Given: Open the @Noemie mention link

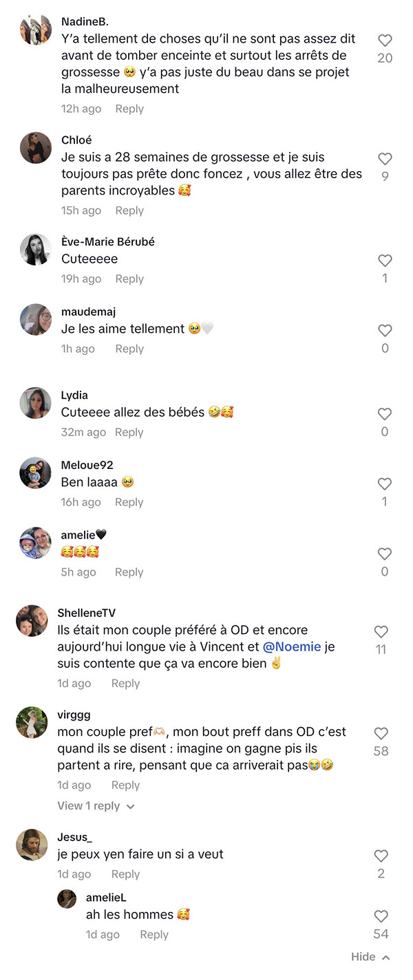Looking at the screenshot, I should click(x=292, y=647).
